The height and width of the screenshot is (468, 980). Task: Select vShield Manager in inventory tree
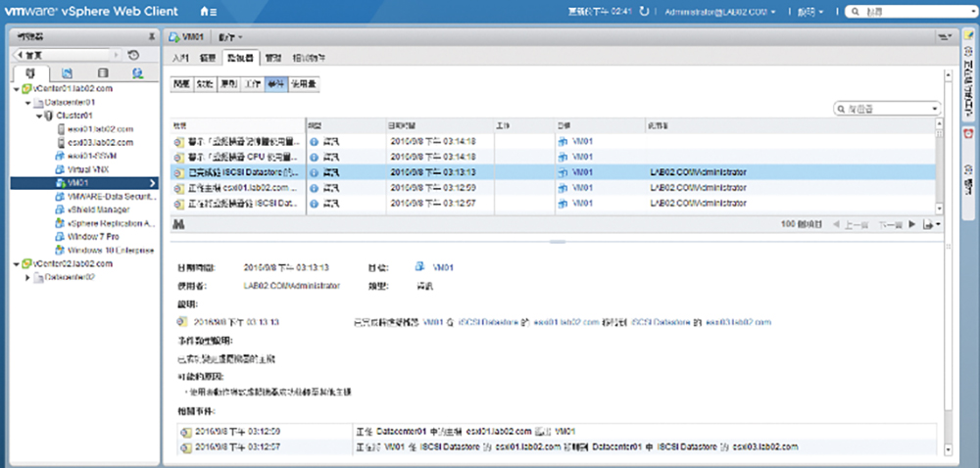tap(98, 210)
